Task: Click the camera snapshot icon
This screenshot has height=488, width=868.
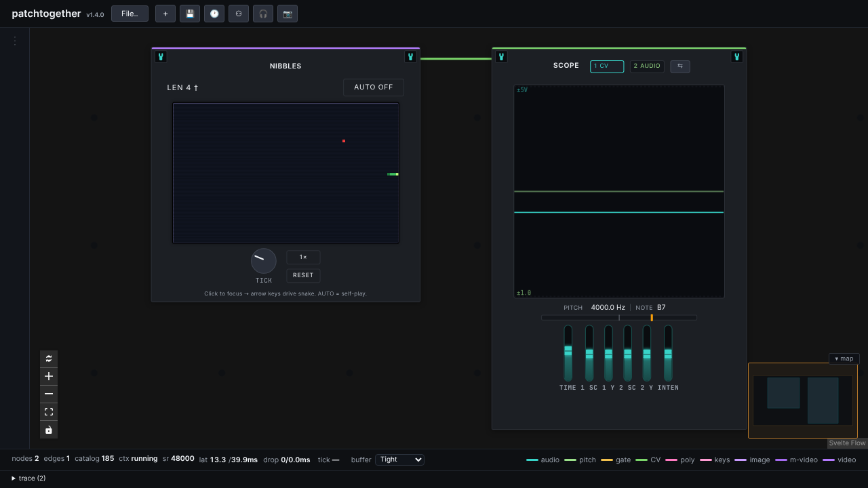Action: [x=288, y=14]
